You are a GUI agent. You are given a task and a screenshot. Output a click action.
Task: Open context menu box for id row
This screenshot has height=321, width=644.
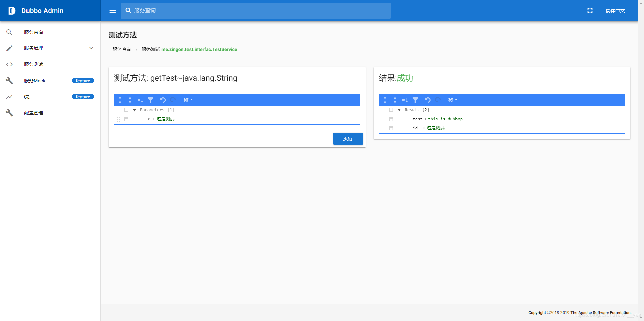391,128
